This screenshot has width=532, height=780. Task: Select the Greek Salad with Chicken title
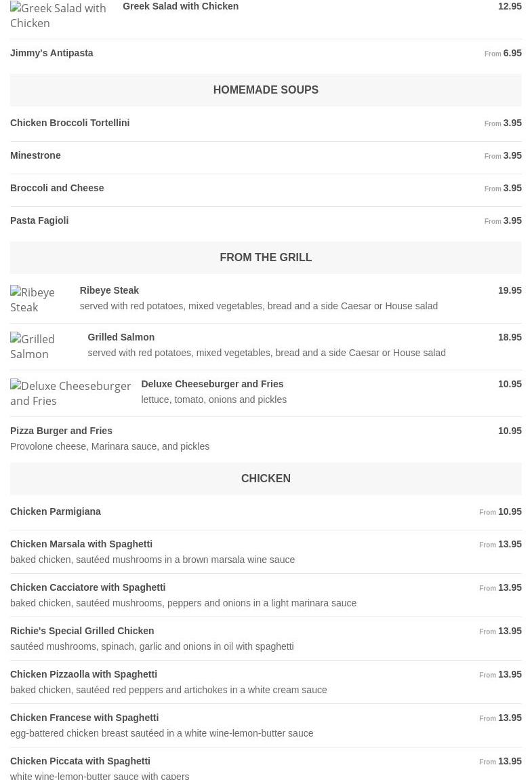click(180, 6)
